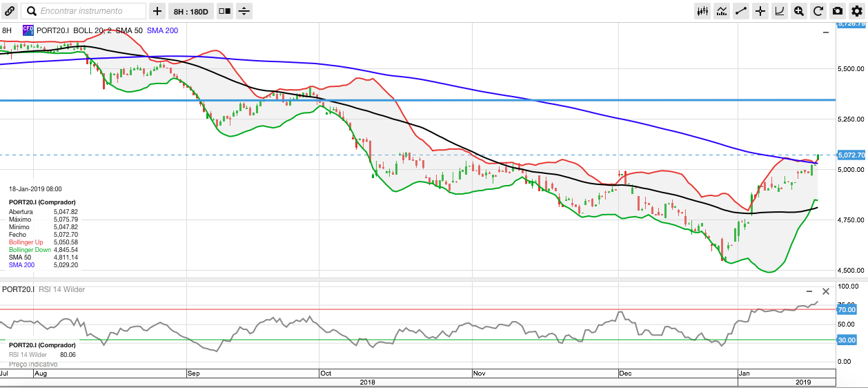Image resolution: width=868 pixels, height=388 pixels.
Task: Click the link chart chain icon
Action: click(x=10, y=11)
